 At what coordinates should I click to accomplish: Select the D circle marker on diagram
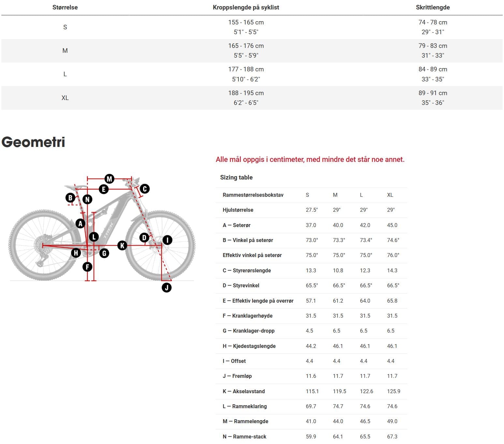[x=144, y=237]
